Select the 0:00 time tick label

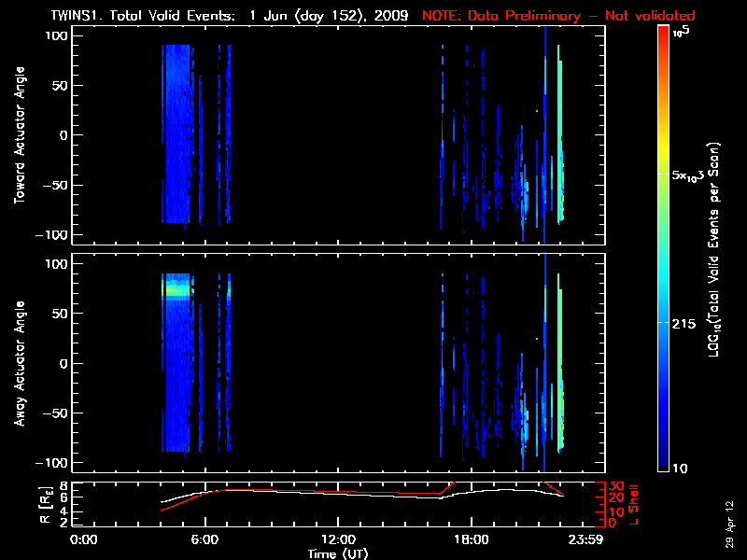click(84, 540)
